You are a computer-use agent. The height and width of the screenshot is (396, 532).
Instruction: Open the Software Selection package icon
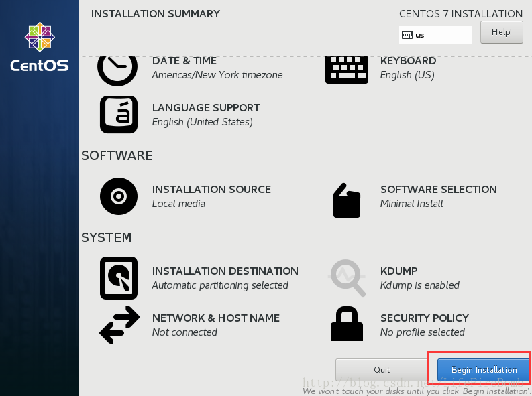click(346, 200)
